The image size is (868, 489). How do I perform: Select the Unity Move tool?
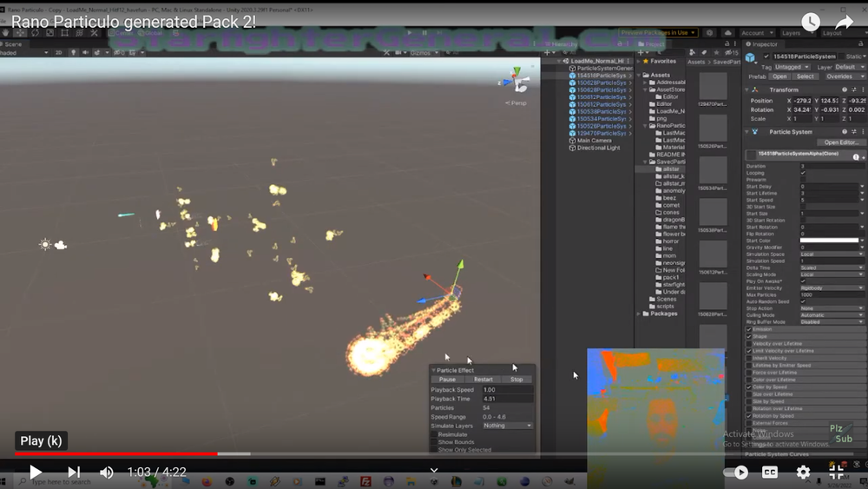click(21, 33)
